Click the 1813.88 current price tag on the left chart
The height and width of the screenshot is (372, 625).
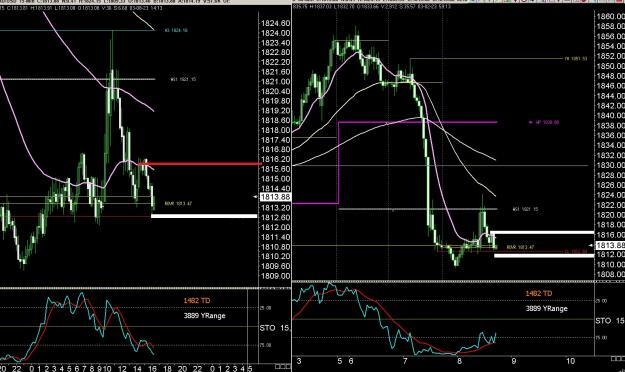(x=275, y=197)
